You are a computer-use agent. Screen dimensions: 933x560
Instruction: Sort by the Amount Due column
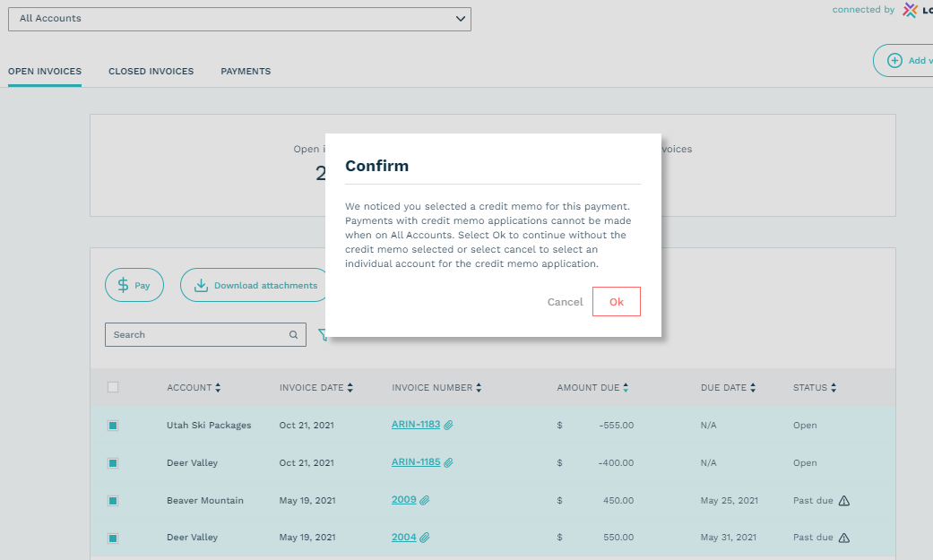click(592, 388)
